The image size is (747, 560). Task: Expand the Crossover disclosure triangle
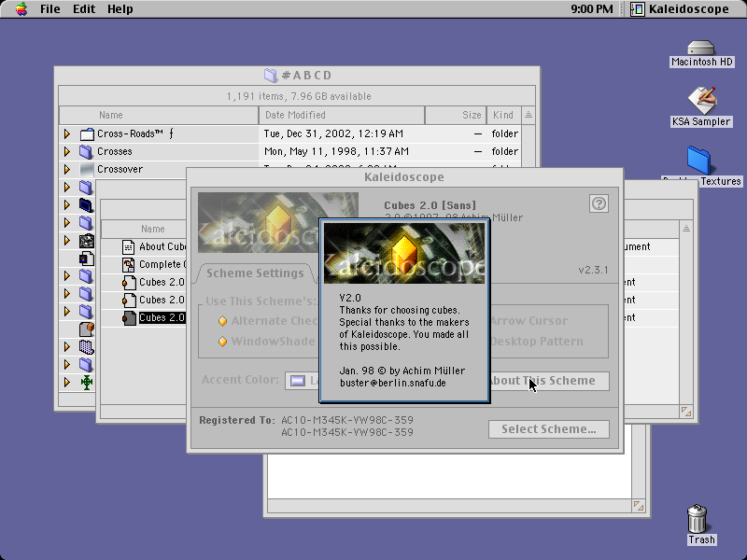pyautogui.click(x=67, y=169)
